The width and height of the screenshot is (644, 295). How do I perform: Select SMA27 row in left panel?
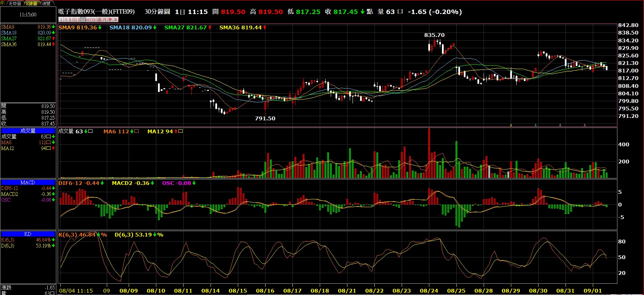point(28,39)
